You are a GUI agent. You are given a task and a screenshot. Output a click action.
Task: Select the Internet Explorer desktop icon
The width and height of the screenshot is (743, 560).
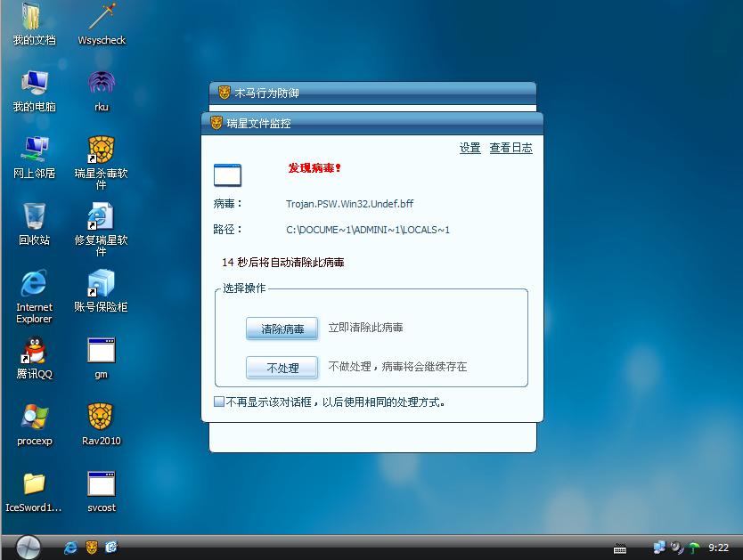tap(34, 296)
